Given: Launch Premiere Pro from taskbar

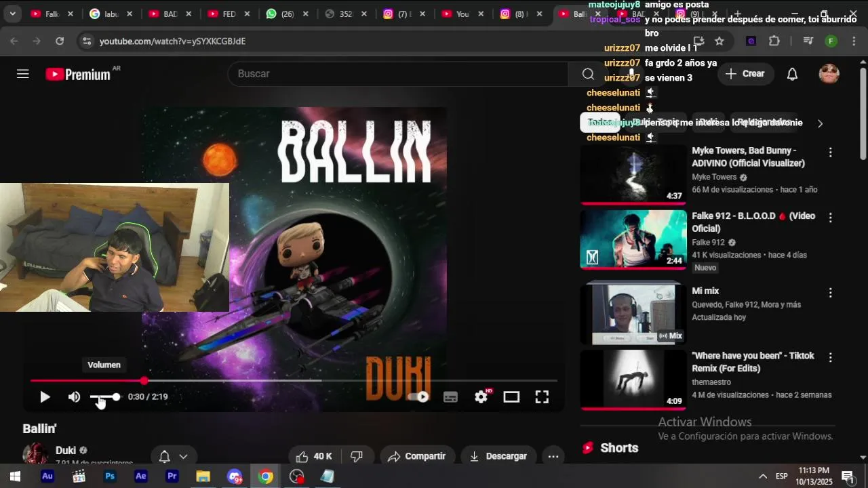Looking at the screenshot, I should coord(172,476).
